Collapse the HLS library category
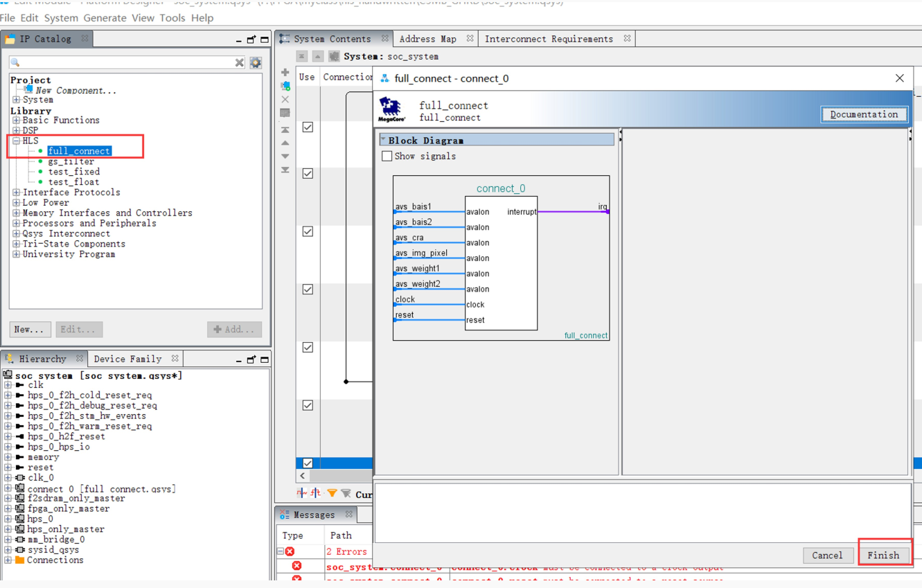This screenshot has height=588, width=922. 17,141
